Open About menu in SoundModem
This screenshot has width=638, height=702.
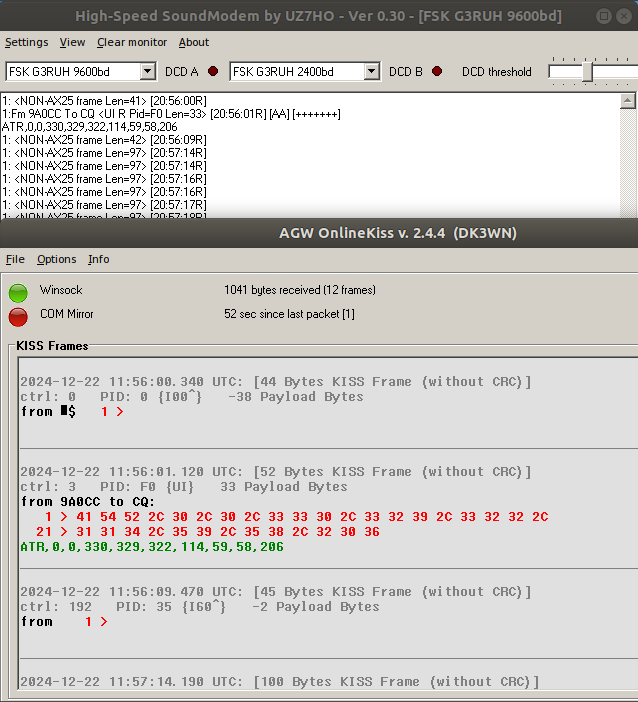click(193, 42)
